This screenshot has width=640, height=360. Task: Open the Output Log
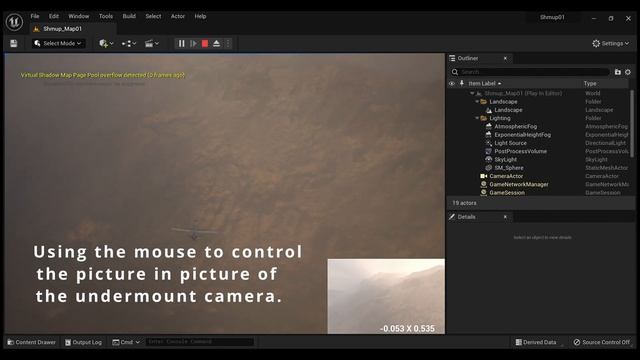(x=83, y=342)
